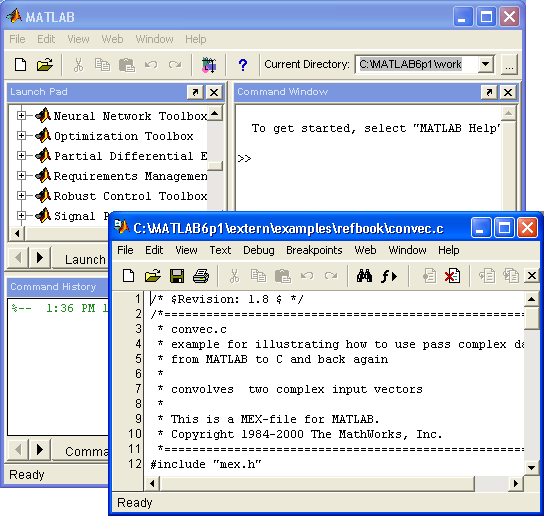Click Copy icon in MATLAB main toolbar
The image size is (544, 516).
click(103, 65)
